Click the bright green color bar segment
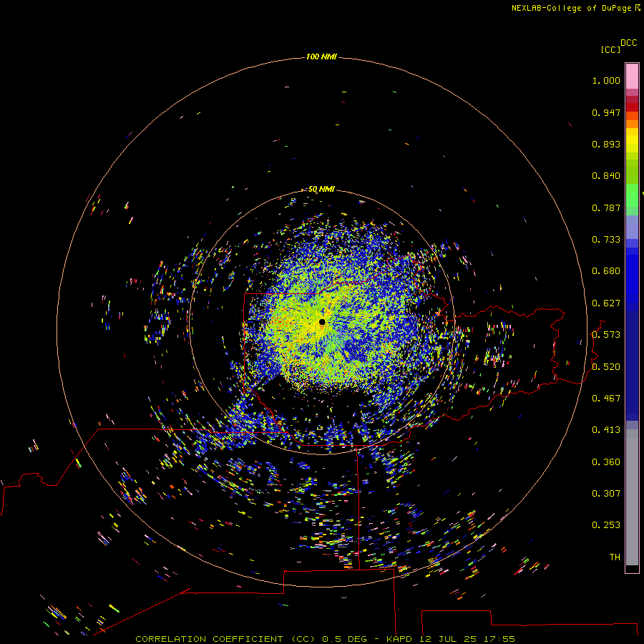Image resolution: width=644 pixels, height=644 pixels. (632, 195)
